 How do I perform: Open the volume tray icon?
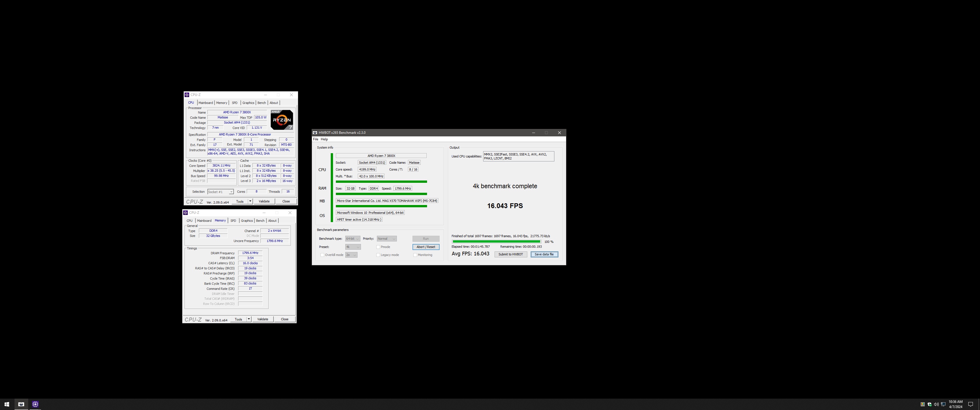pyautogui.click(x=936, y=404)
